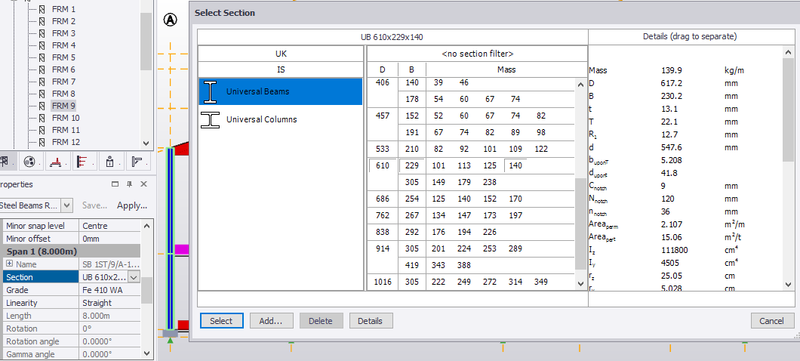Toggle the Properties panel window position icon
800x361 pixels.
click(x=115, y=184)
